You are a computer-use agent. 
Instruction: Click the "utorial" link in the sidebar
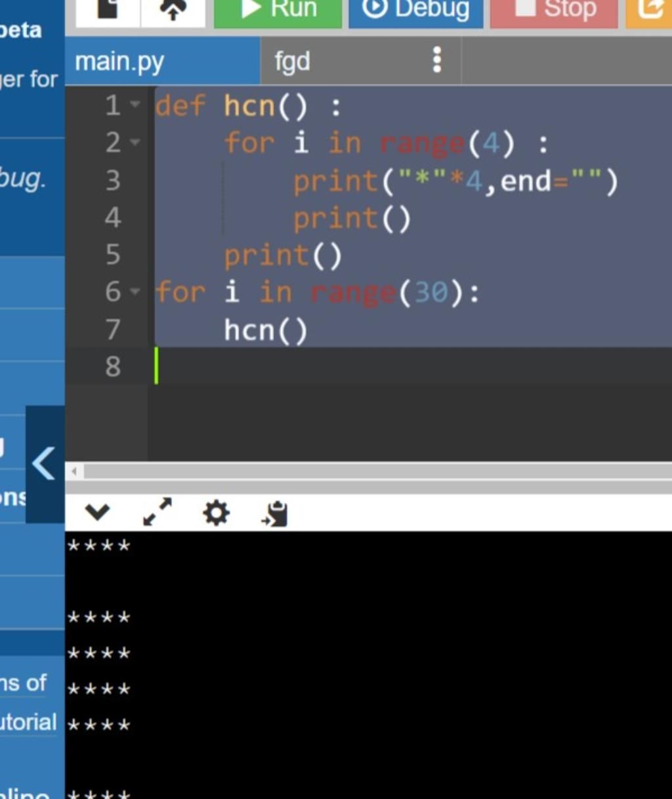[28, 722]
